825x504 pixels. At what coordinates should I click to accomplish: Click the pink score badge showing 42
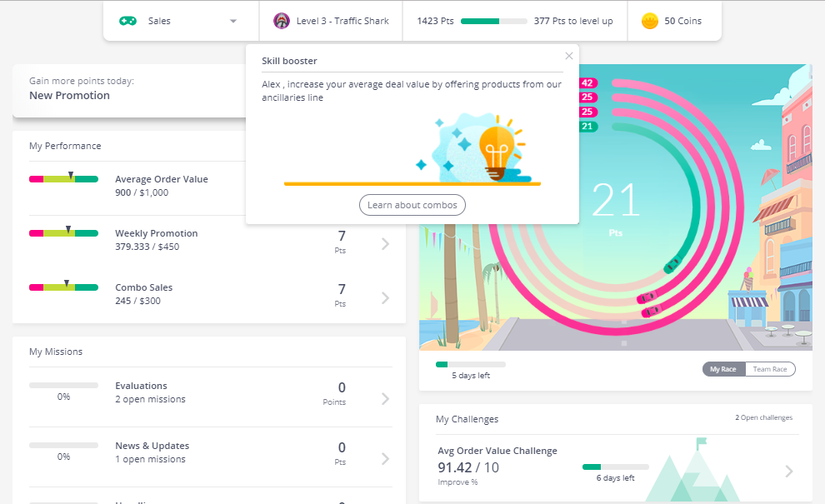coord(587,83)
